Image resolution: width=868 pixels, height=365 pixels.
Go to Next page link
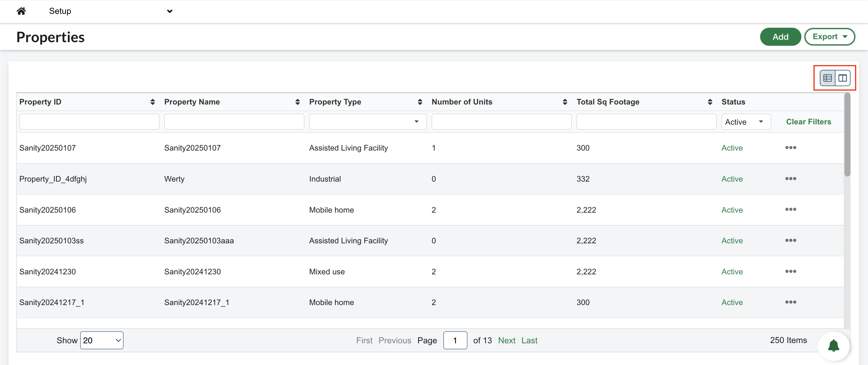tap(506, 340)
